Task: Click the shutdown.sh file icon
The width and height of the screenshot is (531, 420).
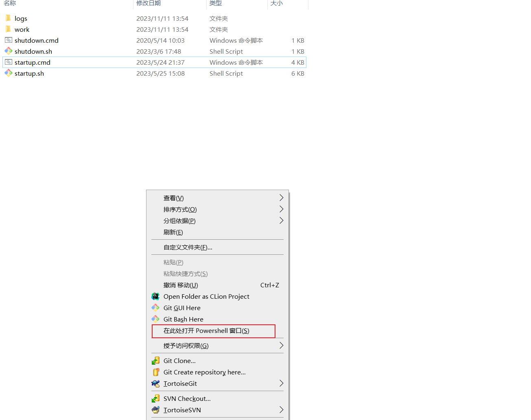Action: coord(9,51)
